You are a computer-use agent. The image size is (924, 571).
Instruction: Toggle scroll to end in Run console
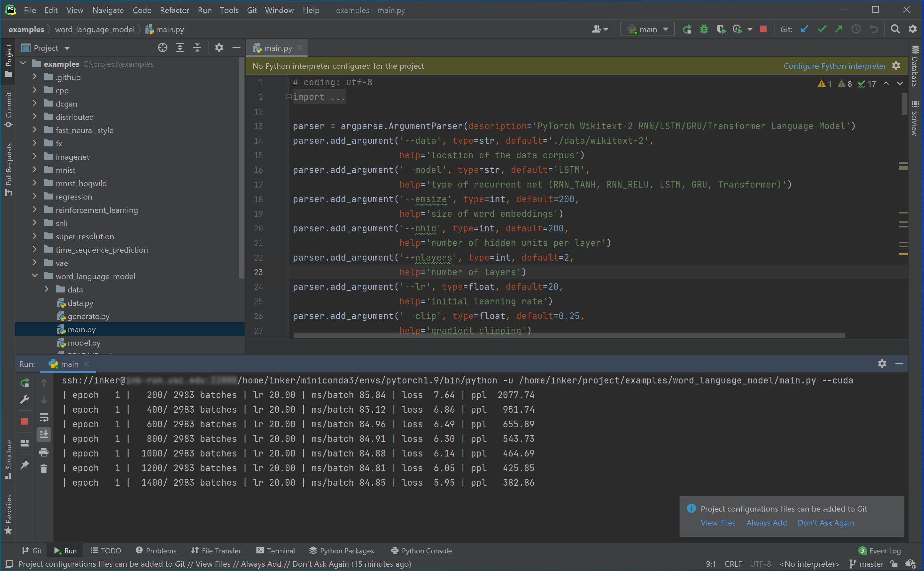click(44, 434)
